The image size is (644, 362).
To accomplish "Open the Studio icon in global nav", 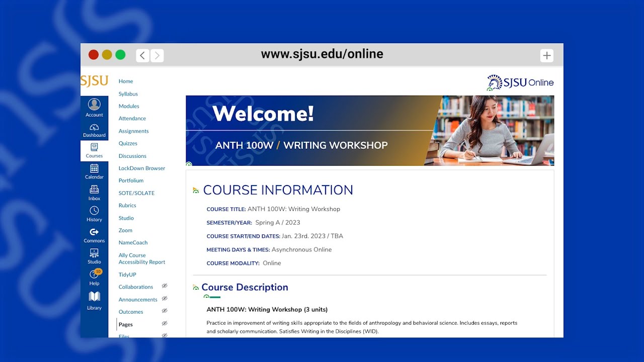I will (x=94, y=253).
